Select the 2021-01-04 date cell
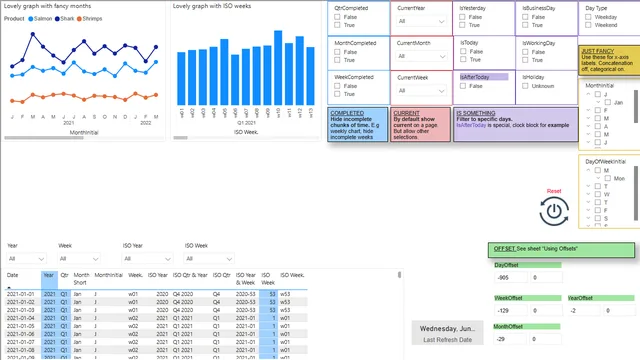The image size is (640, 360). (x=21, y=318)
